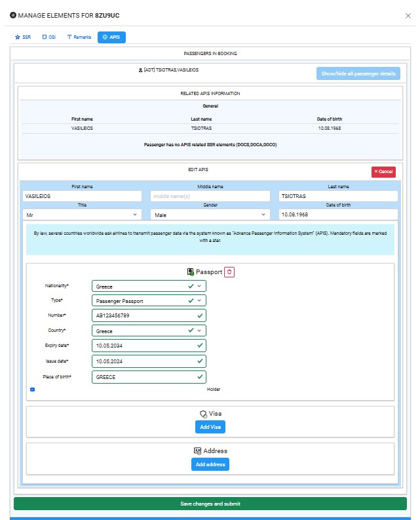Click the Add address button
Screen dimensions: 420x520
(210, 464)
